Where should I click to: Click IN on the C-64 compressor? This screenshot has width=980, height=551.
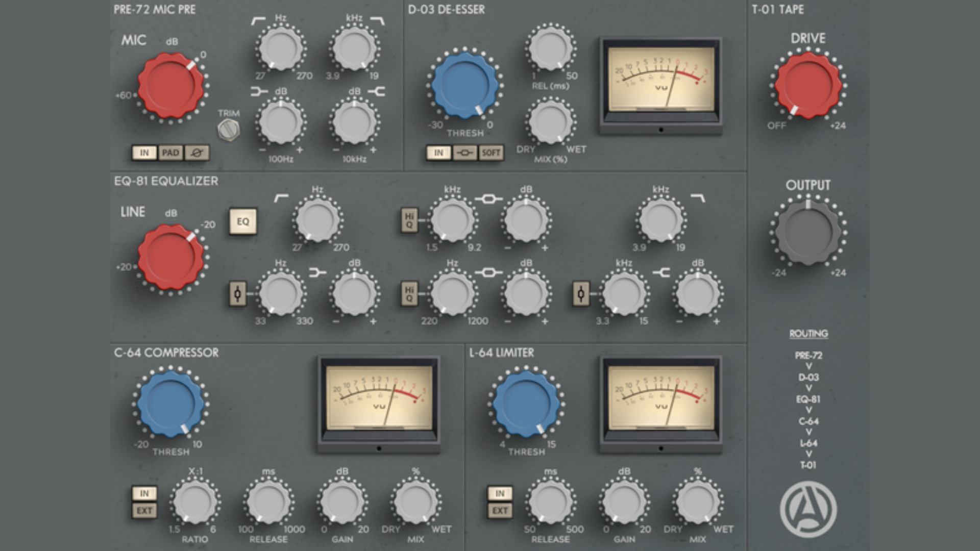pos(144,493)
